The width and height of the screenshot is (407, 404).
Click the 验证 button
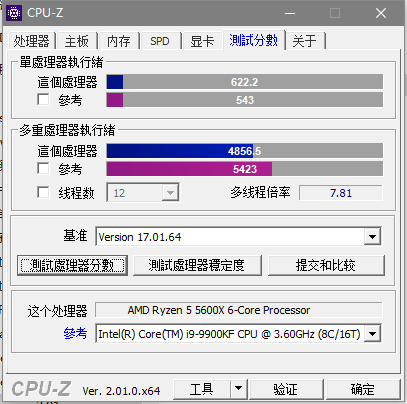click(x=286, y=389)
